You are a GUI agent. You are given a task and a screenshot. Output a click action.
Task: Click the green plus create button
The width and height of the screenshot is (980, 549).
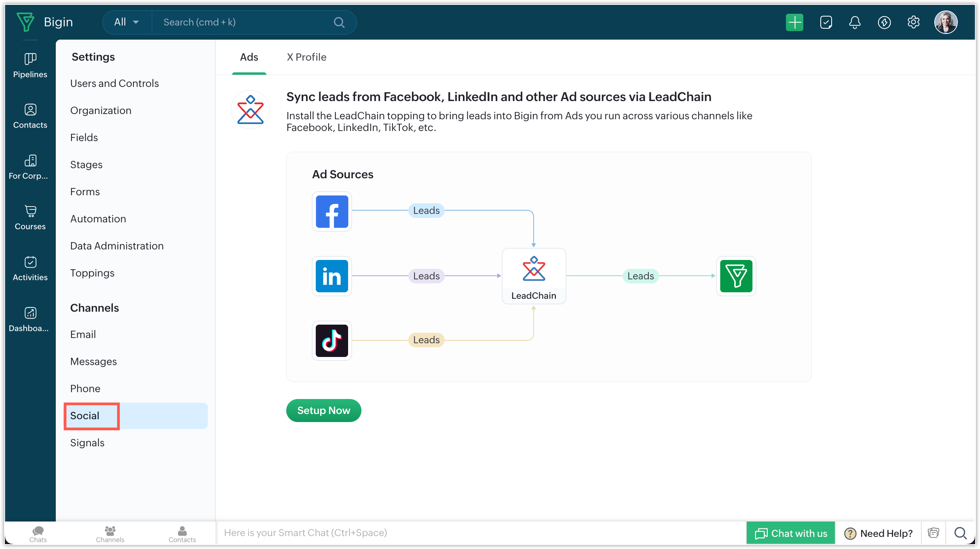(794, 22)
